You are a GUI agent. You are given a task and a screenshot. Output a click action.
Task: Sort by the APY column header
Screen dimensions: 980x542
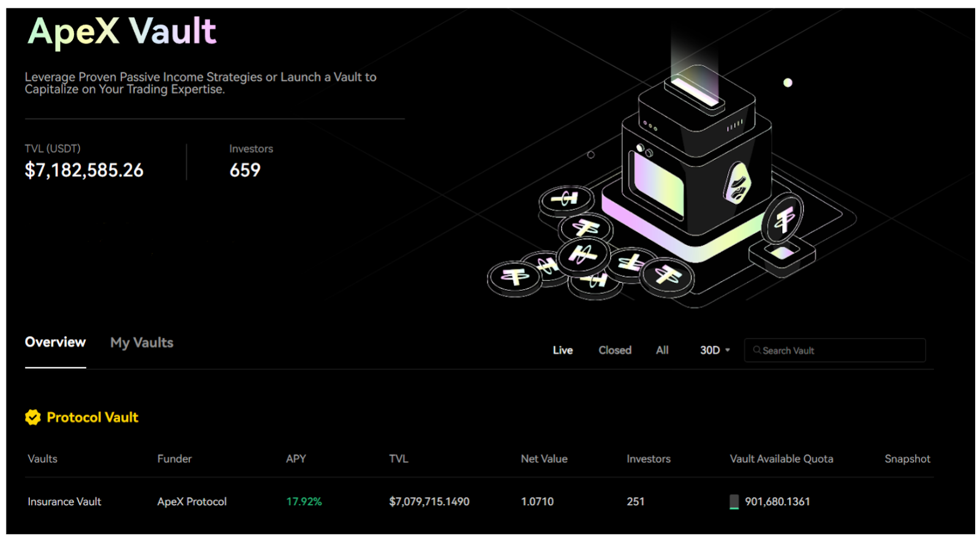[296, 459]
